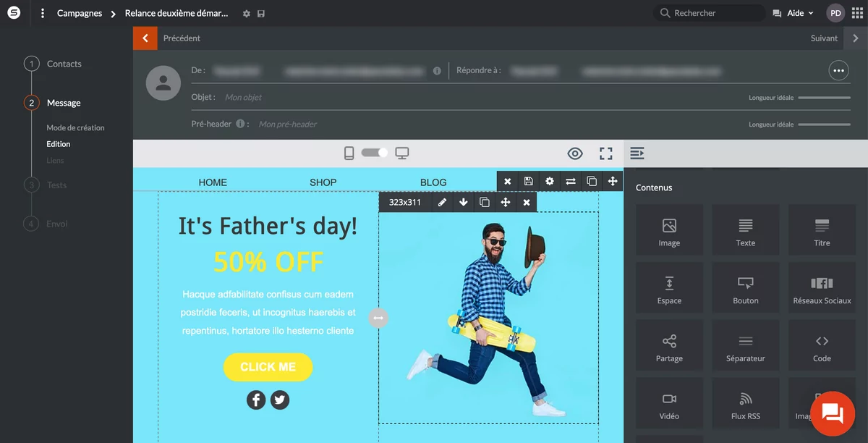Add a Vidéo content block
Image resolution: width=868 pixels, height=443 pixels.
pos(669,403)
